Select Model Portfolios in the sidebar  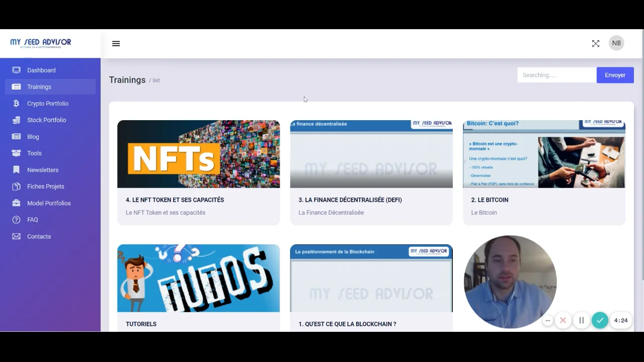click(49, 203)
